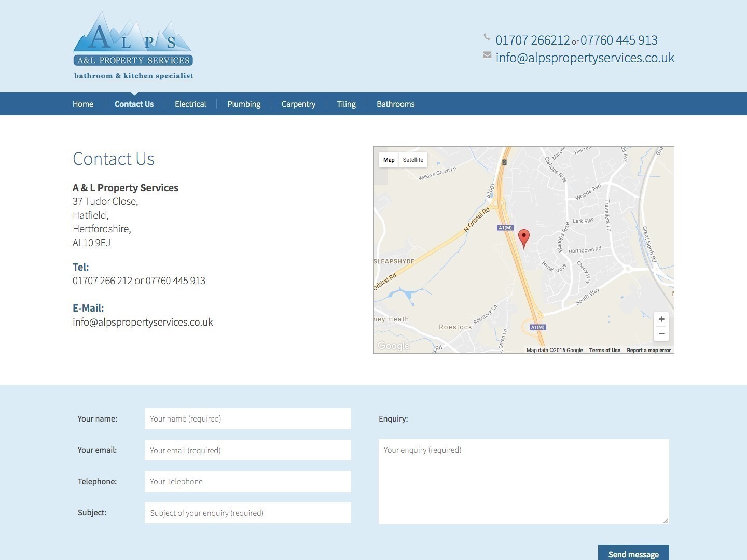Go to the Electrical menu item
The width and height of the screenshot is (747, 560).
click(x=190, y=104)
